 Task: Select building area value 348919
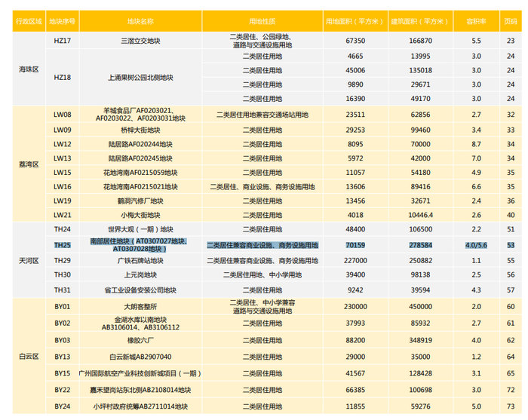click(x=420, y=340)
